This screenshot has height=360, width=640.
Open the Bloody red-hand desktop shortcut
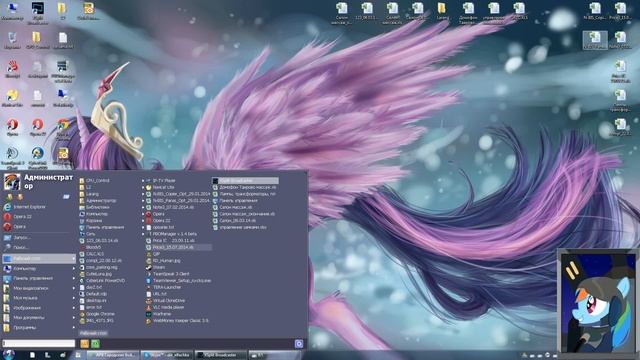[12, 69]
